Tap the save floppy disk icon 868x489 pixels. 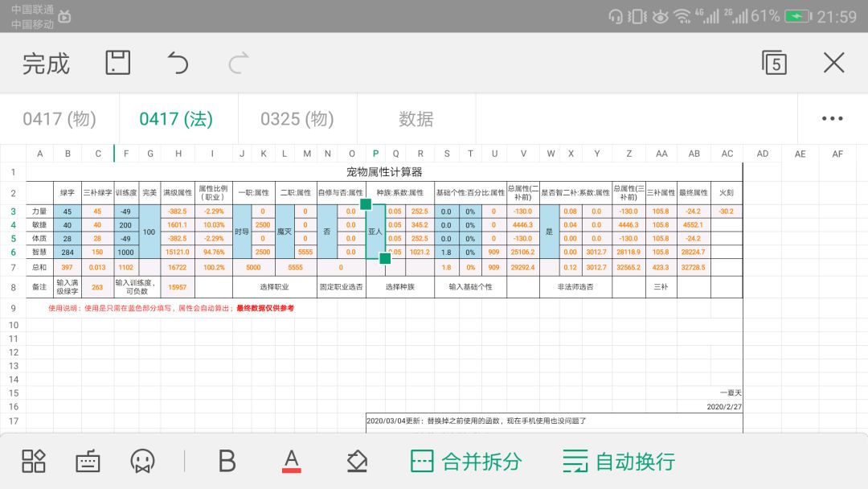click(x=118, y=63)
